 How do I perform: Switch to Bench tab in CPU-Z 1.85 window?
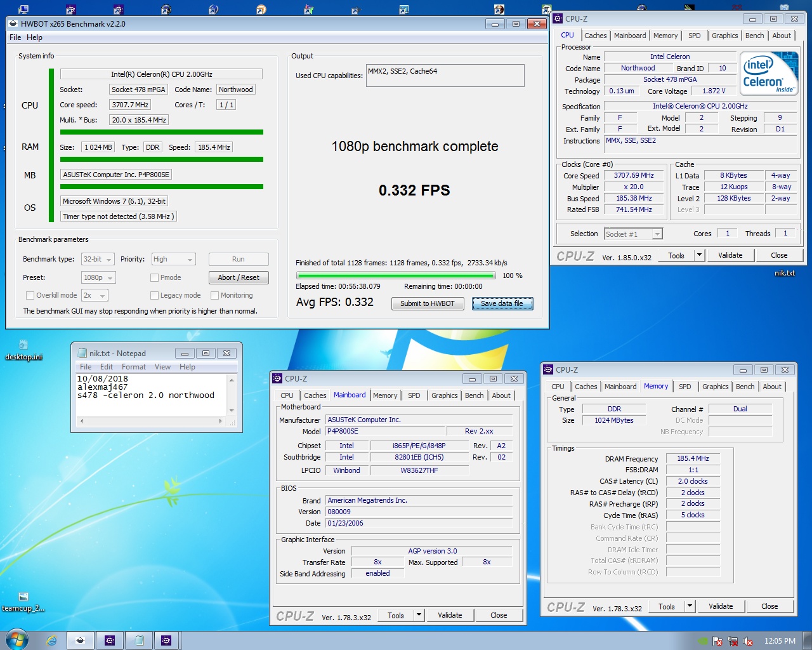tap(754, 36)
